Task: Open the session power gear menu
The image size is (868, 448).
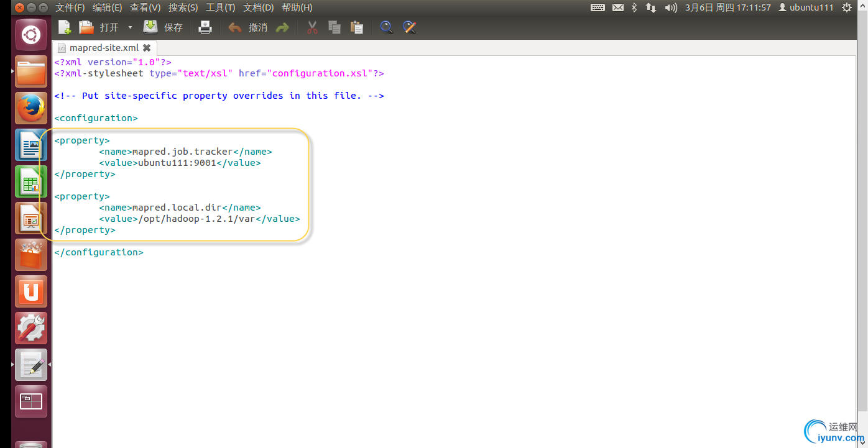Action: point(847,7)
